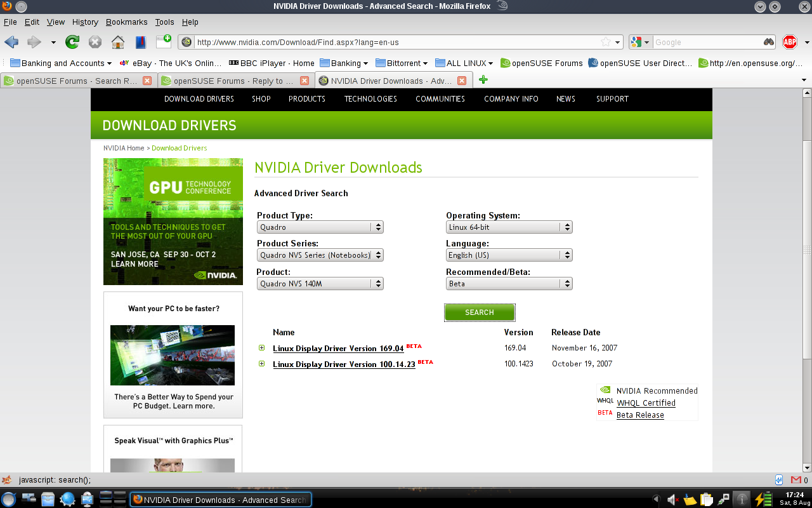Open the History menu

click(x=85, y=22)
